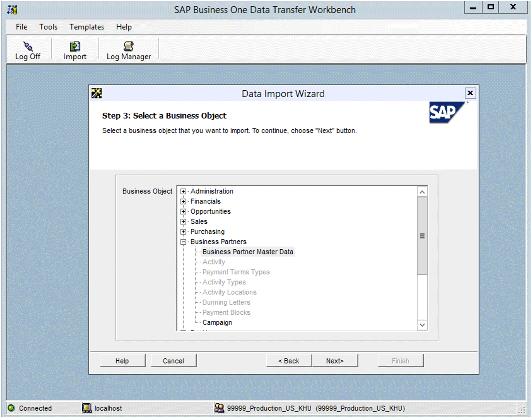Expand the Administration tree node
Image resolution: width=532 pixels, height=417 pixels.
[x=183, y=191]
